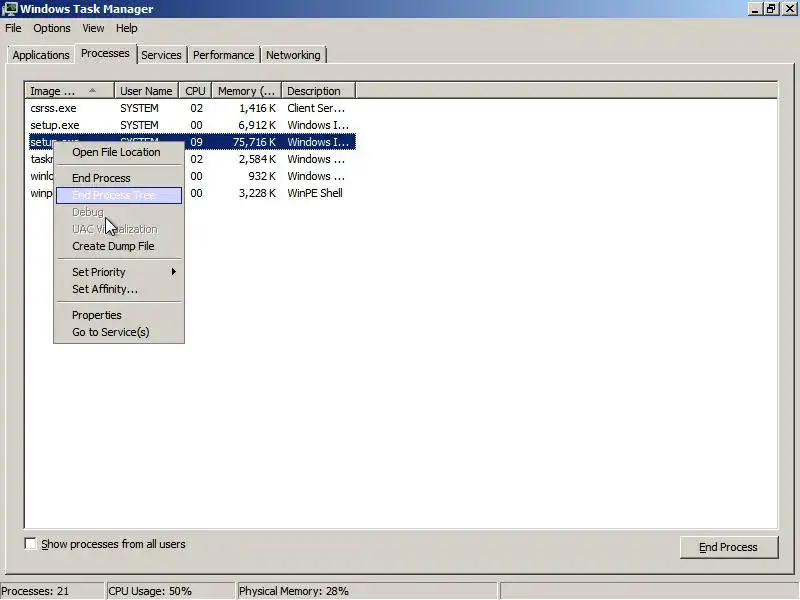Open the Performance tab
This screenshot has height=600, width=800.
pos(223,55)
